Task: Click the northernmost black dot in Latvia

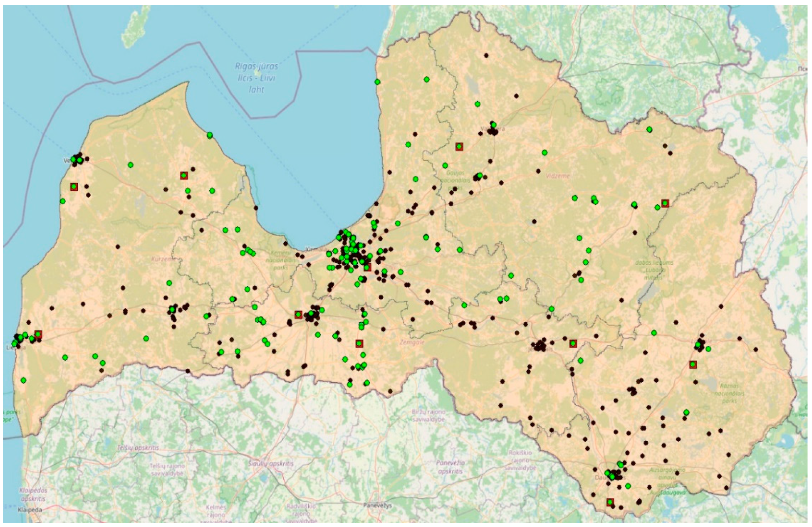Action: (486, 55)
